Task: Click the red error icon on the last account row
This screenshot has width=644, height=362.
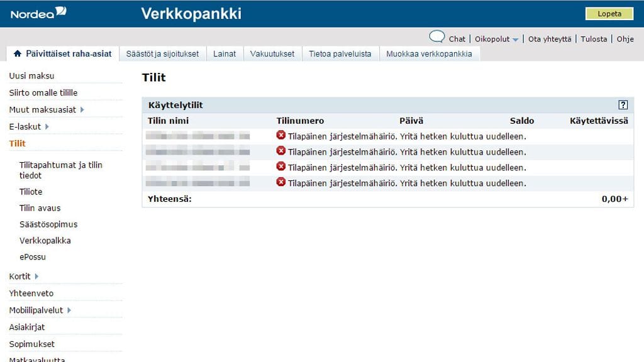Action: [282, 183]
